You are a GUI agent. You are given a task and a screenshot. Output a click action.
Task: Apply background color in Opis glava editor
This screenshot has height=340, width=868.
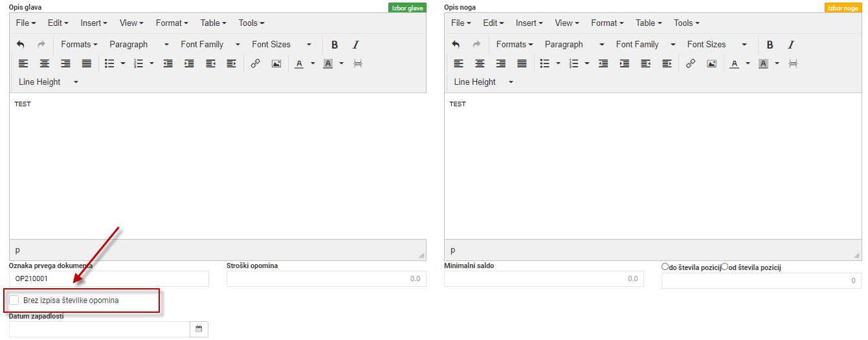click(x=328, y=63)
